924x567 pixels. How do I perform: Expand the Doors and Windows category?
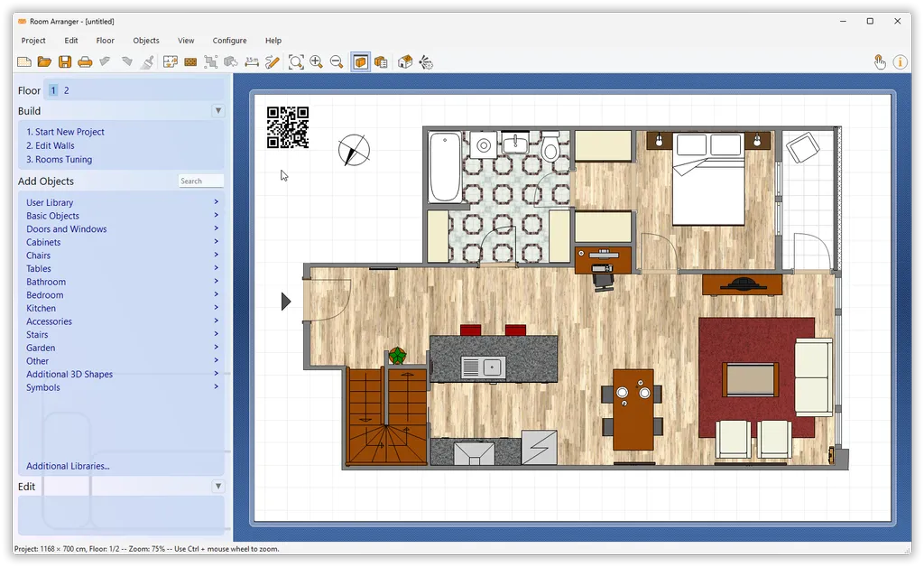point(122,228)
